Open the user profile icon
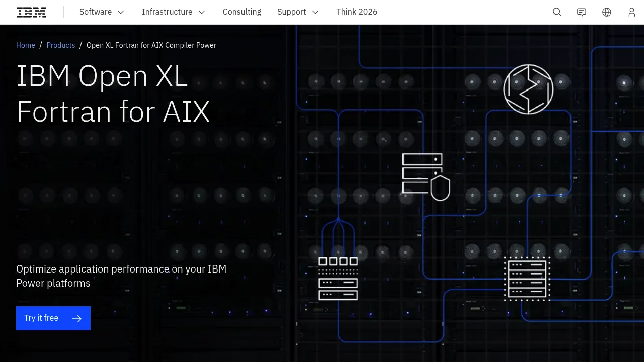 (632, 12)
